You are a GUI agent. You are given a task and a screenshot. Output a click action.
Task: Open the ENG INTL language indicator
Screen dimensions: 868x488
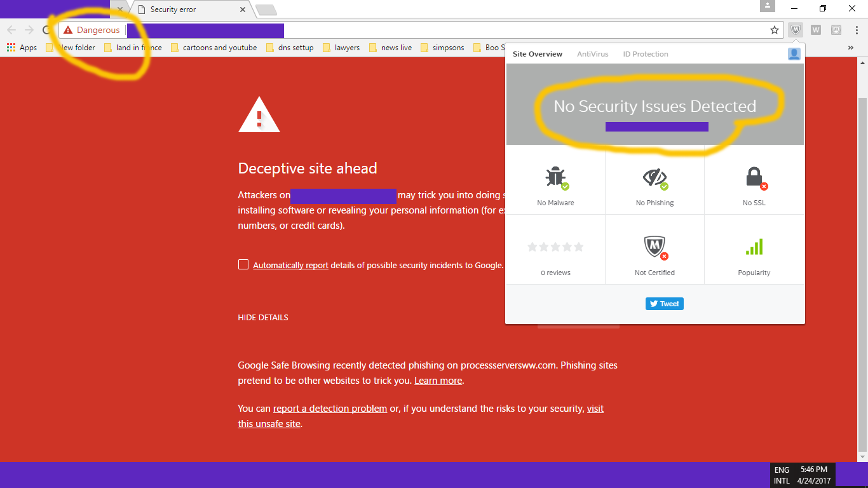[782, 475]
